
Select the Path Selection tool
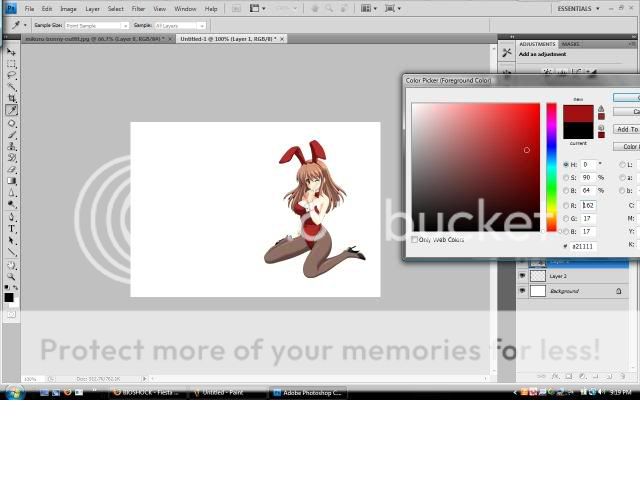[11, 240]
